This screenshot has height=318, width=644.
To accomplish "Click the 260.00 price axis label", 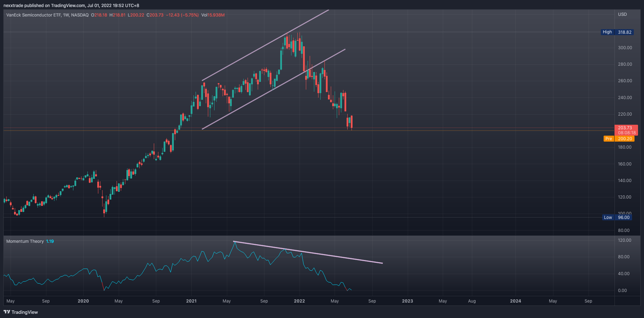I will pos(625,81).
